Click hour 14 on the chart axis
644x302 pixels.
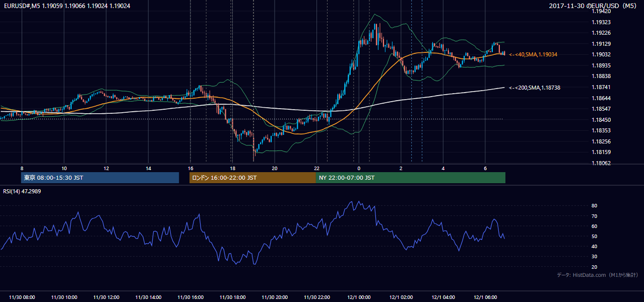(148, 168)
